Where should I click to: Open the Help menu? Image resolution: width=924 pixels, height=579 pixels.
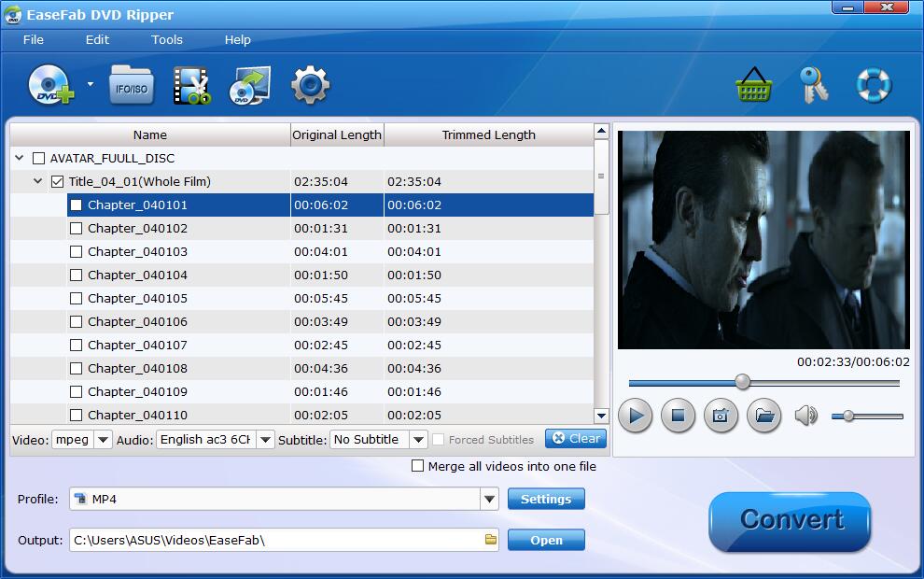pyautogui.click(x=237, y=39)
